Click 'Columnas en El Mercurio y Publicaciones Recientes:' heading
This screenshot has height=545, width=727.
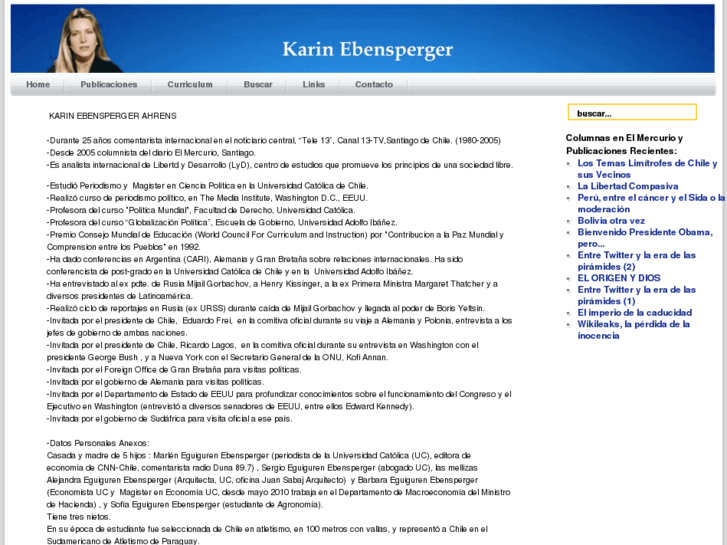624,144
